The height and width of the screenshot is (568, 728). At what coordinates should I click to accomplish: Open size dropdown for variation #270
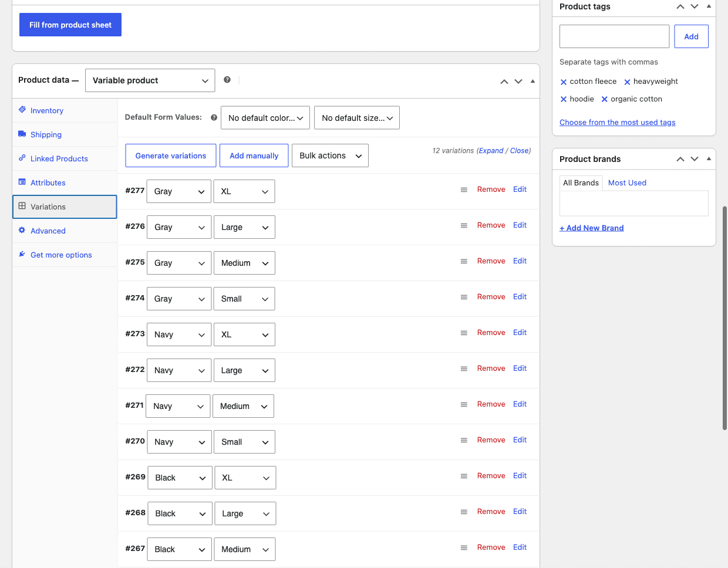pos(244,442)
